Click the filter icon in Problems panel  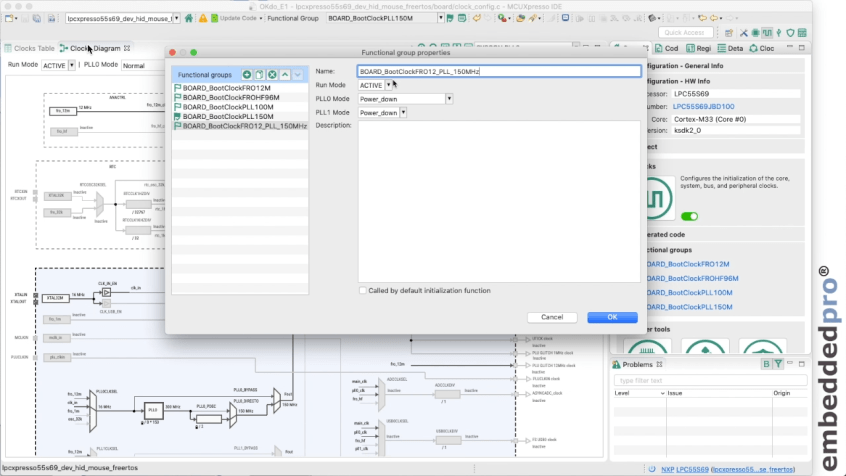tap(779, 364)
